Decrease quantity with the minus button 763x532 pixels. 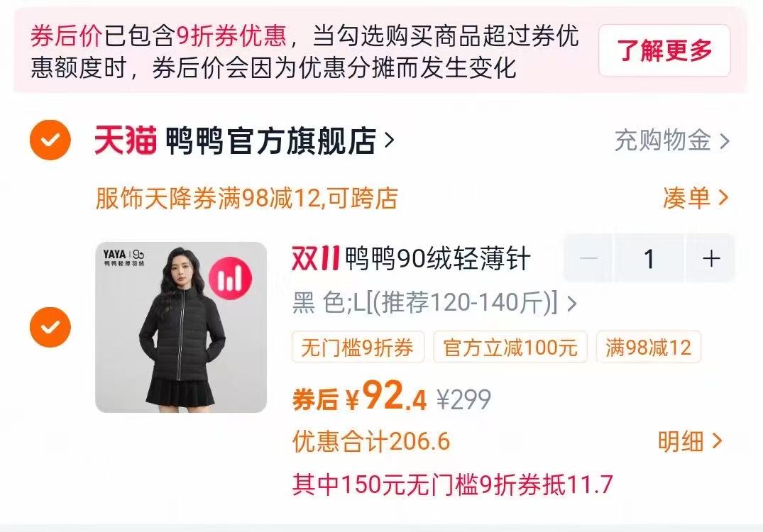pyautogui.click(x=589, y=258)
